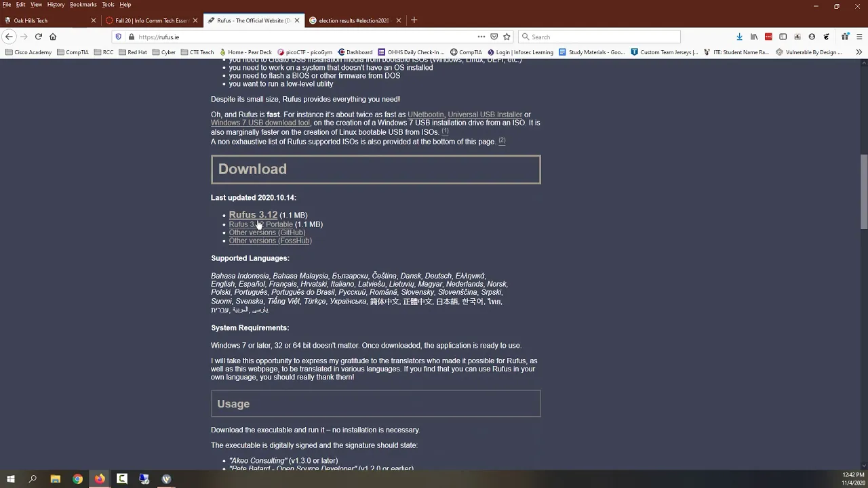Open Windows Start menu
868x488 pixels.
(x=10, y=479)
